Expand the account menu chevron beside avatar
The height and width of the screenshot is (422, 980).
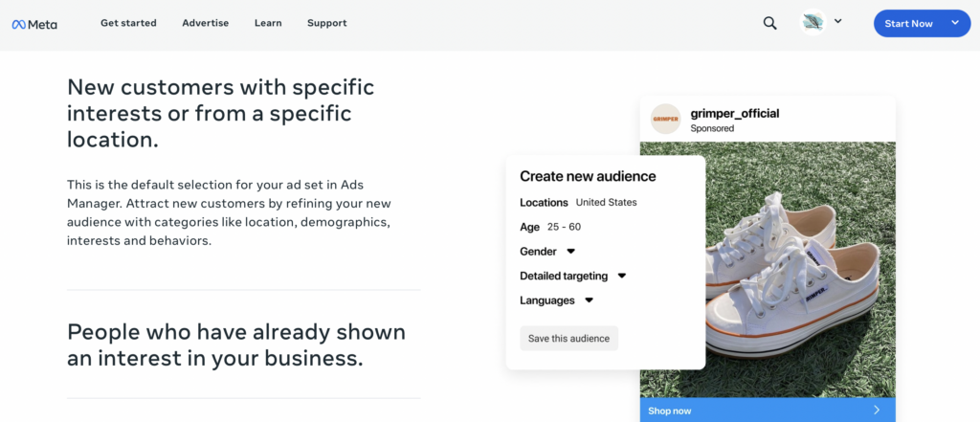(838, 21)
